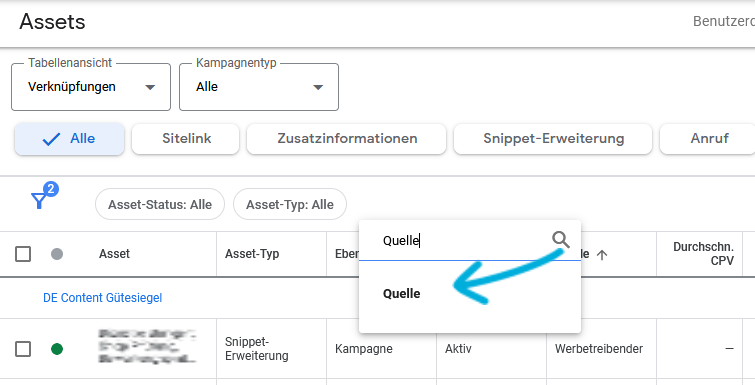Open the Tabellenansicht dropdown
The height and width of the screenshot is (385, 755).
pos(91,87)
